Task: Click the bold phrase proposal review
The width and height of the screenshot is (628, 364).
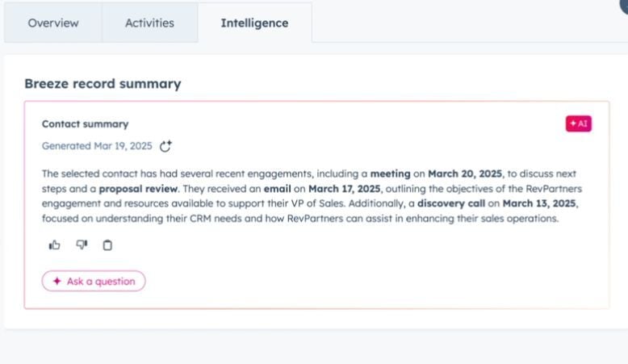Action: pyautogui.click(x=138, y=189)
